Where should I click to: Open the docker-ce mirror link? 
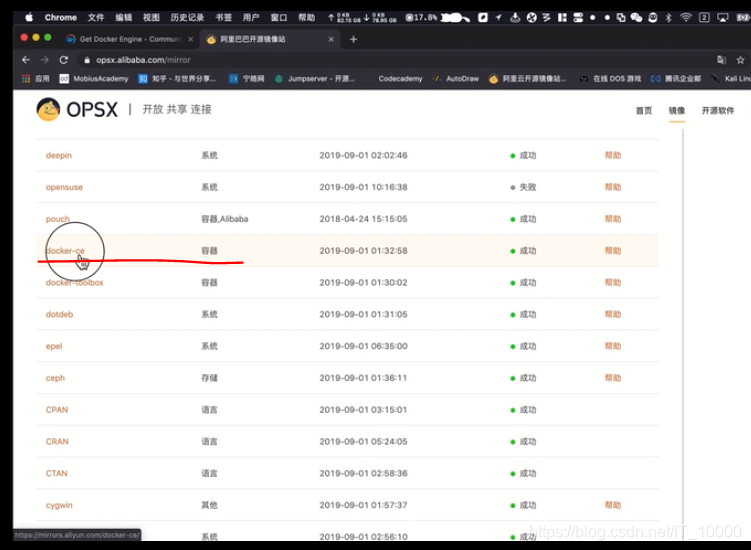pyautogui.click(x=65, y=251)
